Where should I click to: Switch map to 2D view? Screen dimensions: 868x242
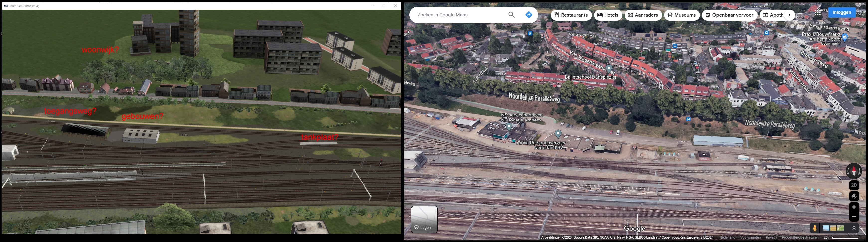pos(854,185)
